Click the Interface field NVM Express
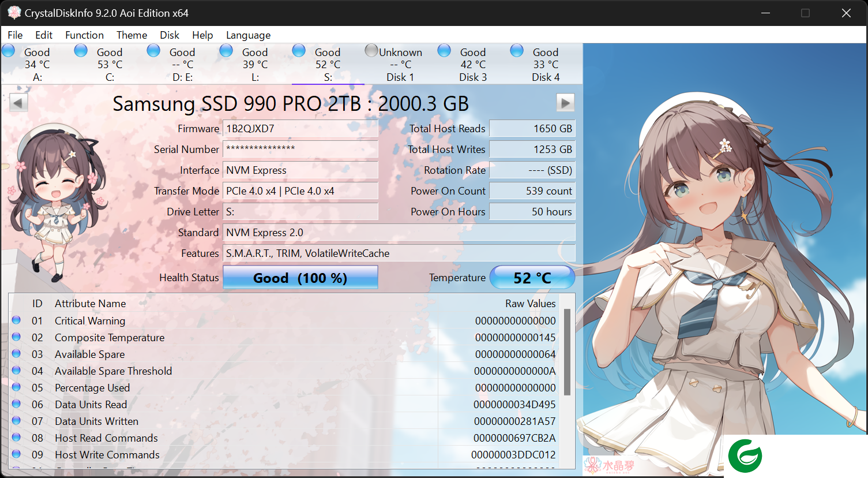This screenshot has height=478, width=868. (x=300, y=170)
